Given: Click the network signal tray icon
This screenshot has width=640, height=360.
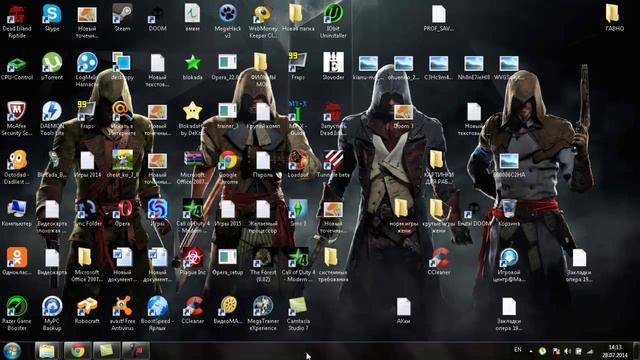Looking at the screenshot, I should click(x=590, y=351).
